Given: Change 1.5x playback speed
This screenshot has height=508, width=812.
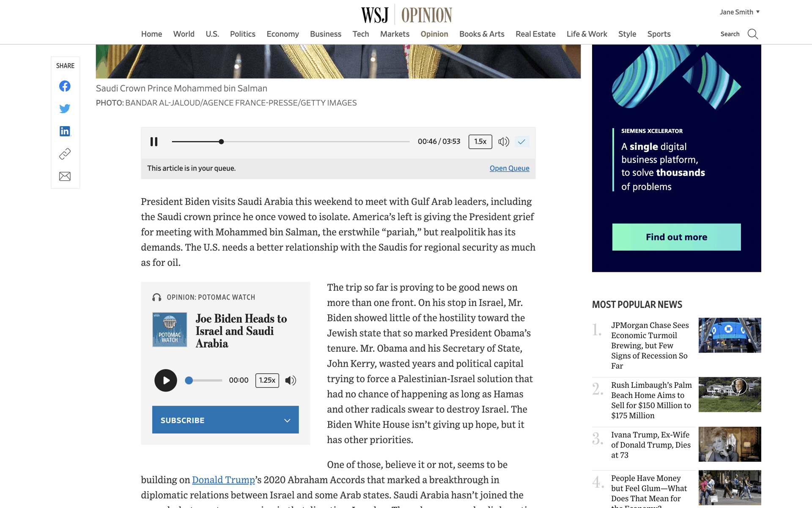Looking at the screenshot, I should [x=480, y=141].
